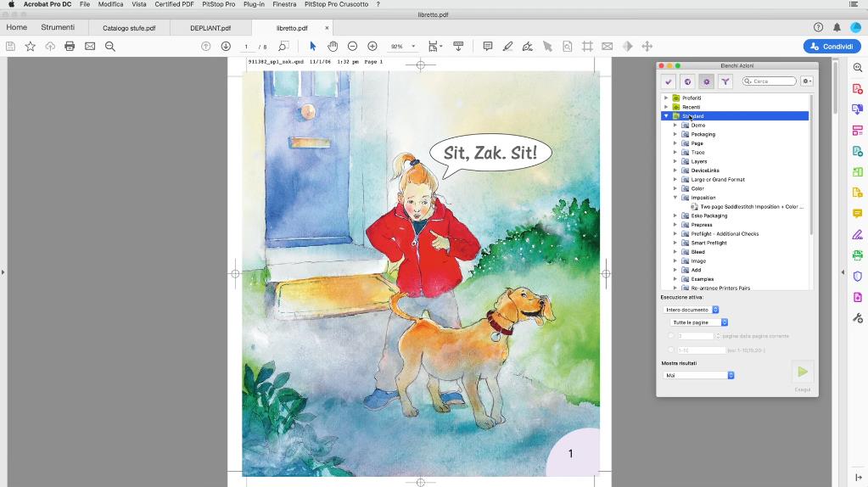Select the arrow Selection tool

tap(313, 47)
